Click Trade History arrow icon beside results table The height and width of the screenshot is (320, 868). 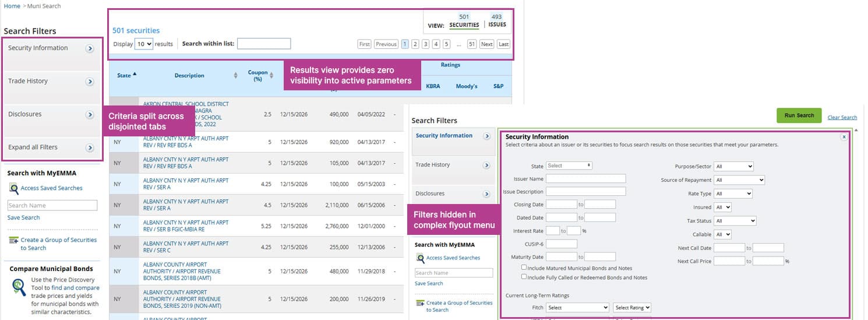[90, 82]
